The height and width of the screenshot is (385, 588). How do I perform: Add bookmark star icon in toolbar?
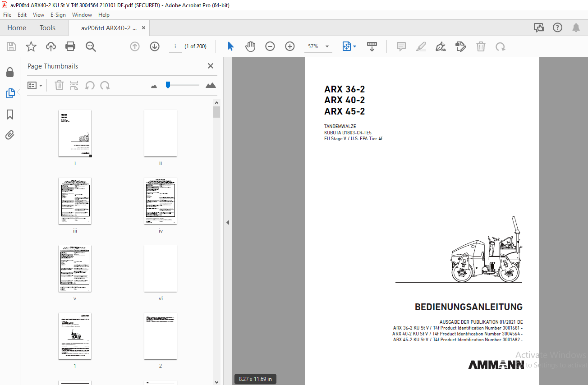point(31,46)
